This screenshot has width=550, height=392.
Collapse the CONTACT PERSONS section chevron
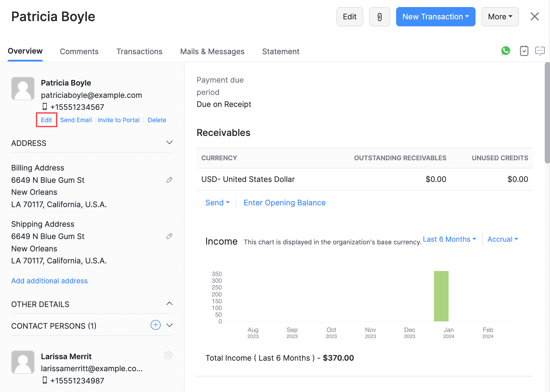[x=169, y=325]
